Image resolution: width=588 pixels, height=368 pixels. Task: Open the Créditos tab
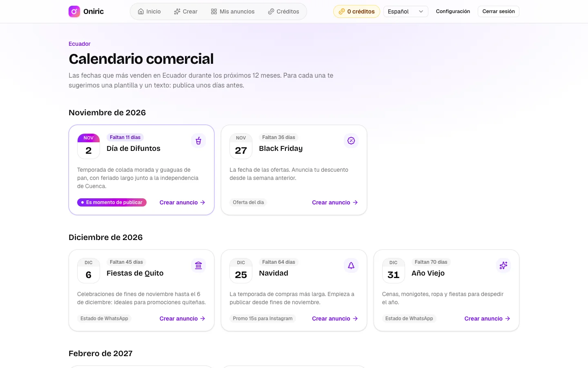tap(284, 11)
